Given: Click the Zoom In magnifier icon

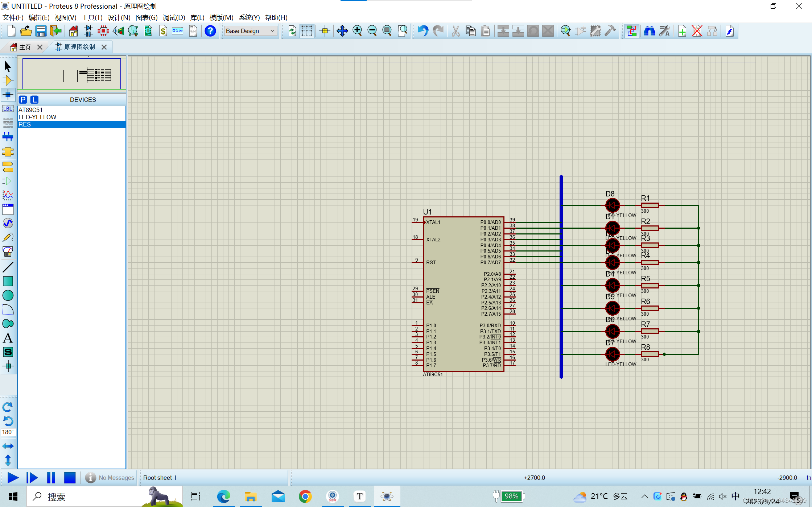Looking at the screenshot, I should (357, 31).
